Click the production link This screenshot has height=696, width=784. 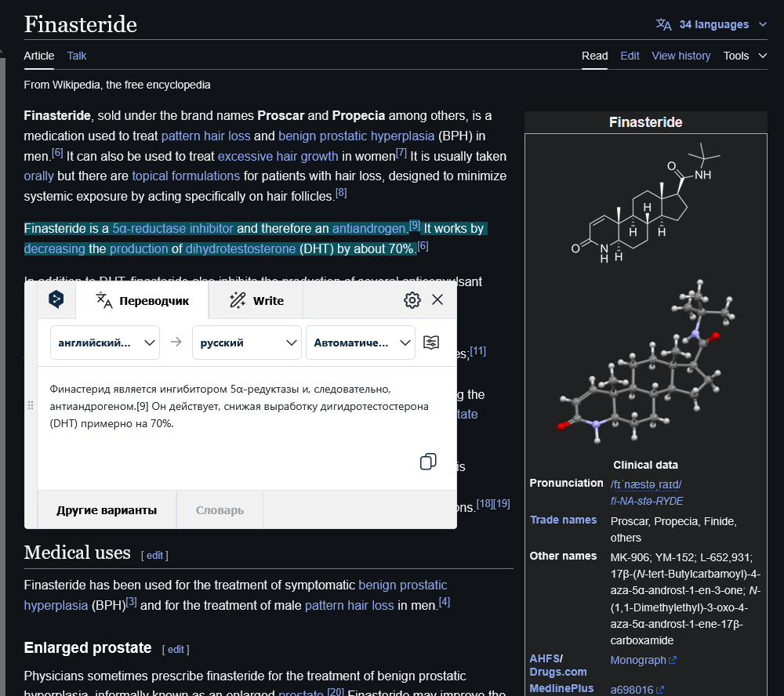(x=139, y=248)
